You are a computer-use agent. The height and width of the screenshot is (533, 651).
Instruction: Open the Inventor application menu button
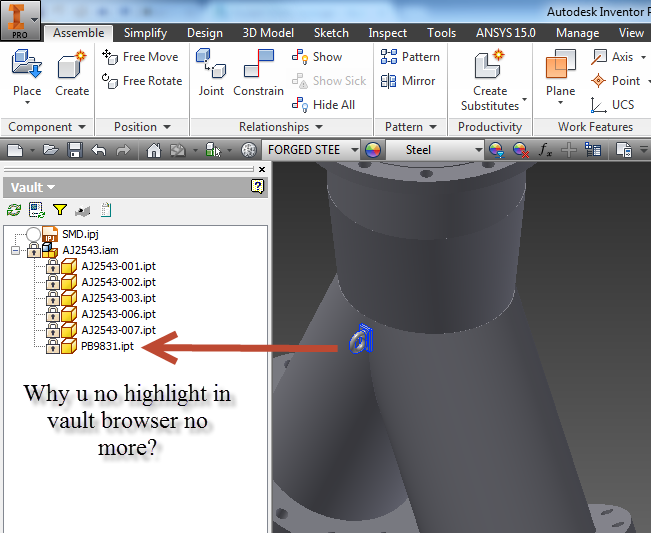[x=20, y=20]
